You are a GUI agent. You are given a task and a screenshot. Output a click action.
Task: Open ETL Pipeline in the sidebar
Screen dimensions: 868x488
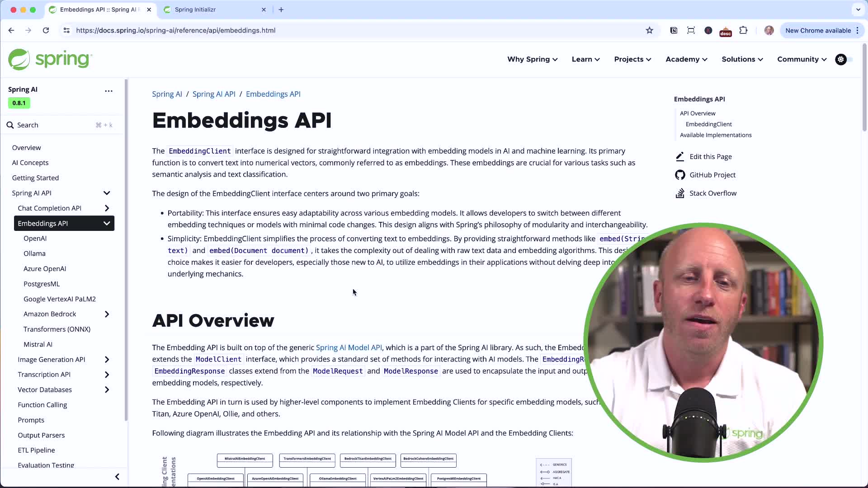(36, 450)
